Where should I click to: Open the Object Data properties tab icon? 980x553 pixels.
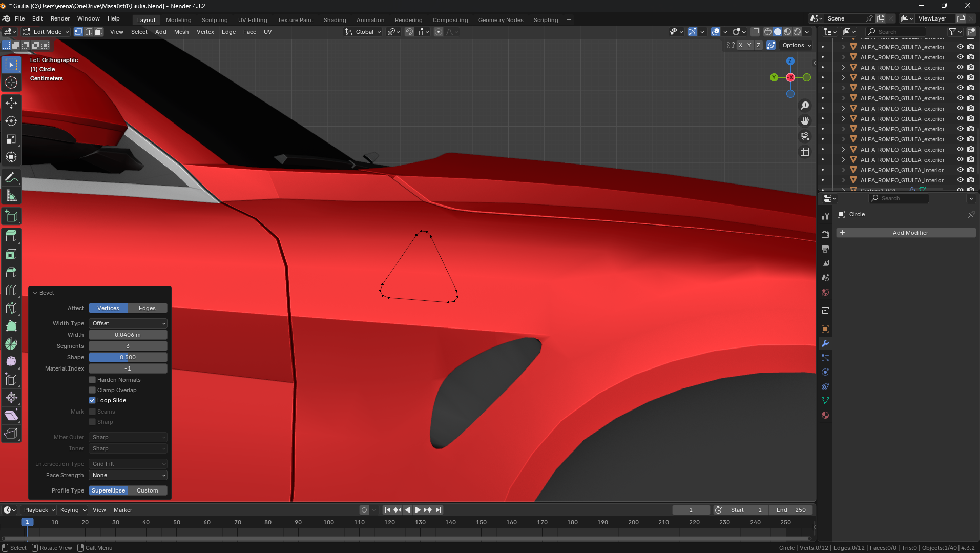[x=825, y=401]
